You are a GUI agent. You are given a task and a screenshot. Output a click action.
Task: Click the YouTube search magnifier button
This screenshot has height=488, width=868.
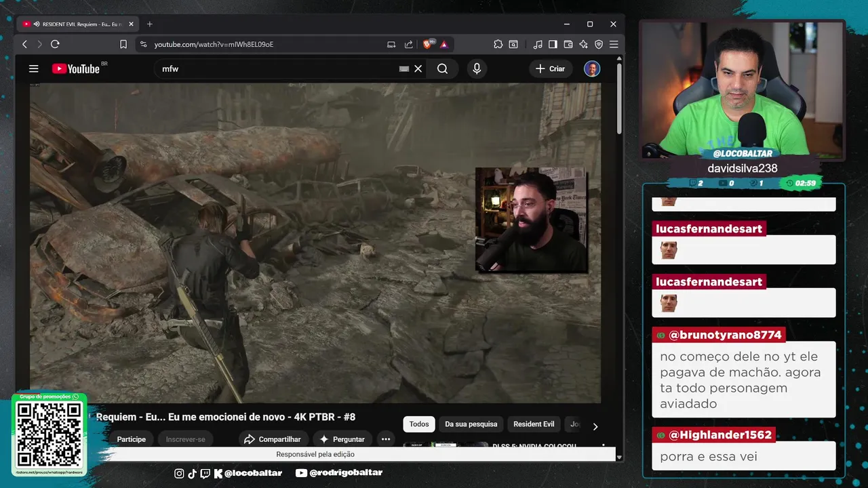[x=442, y=68]
